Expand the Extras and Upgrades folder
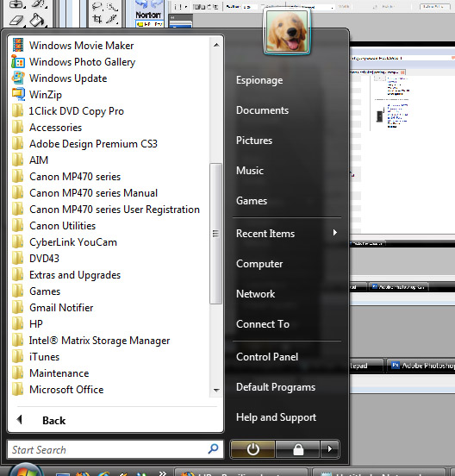The image size is (455, 476). tap(75, 275)
